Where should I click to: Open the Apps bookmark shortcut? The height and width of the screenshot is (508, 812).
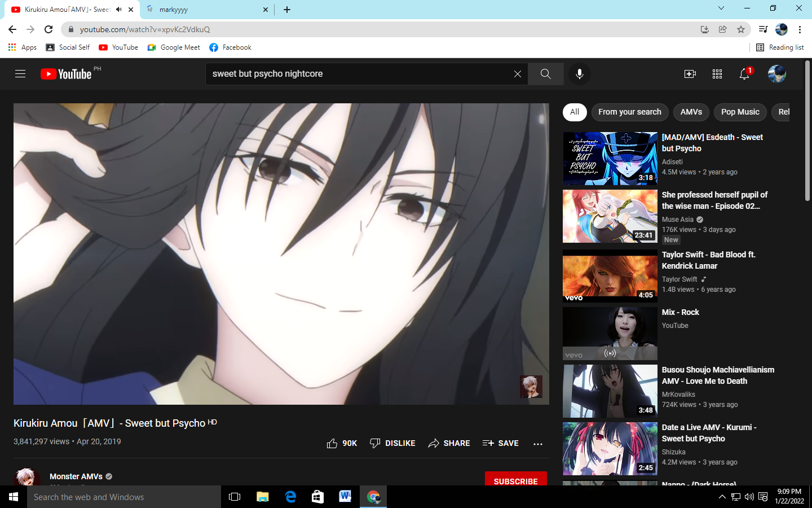coord(23,47)
